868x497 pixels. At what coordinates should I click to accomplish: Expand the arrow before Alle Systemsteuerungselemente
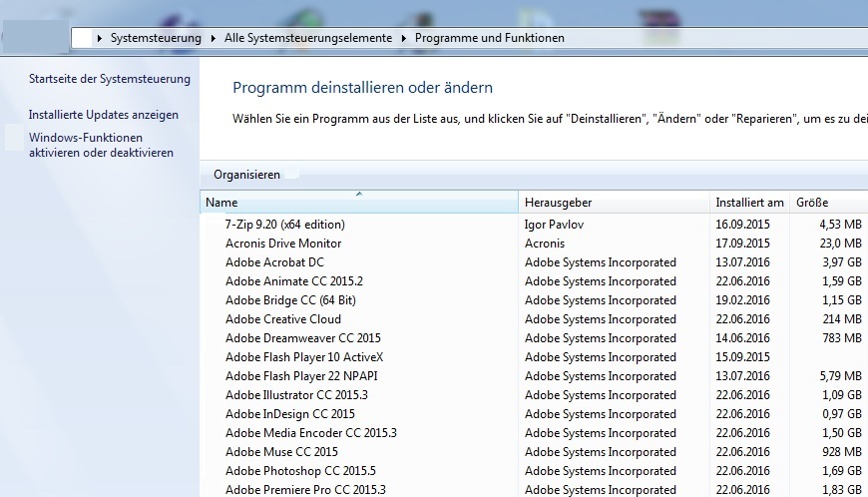[214, 38]
